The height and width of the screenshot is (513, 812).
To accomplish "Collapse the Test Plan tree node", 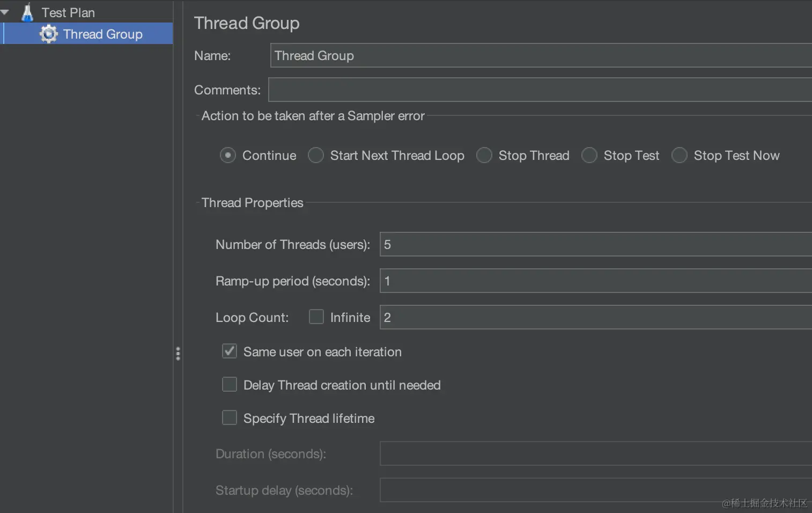I will pyautogui.click(x=5, y=12).
